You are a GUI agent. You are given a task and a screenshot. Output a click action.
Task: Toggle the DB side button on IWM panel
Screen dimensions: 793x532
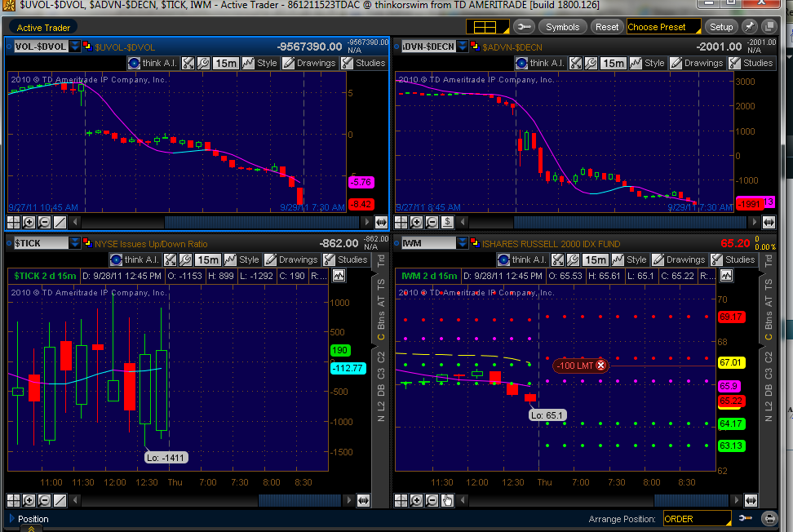point(769,390)
